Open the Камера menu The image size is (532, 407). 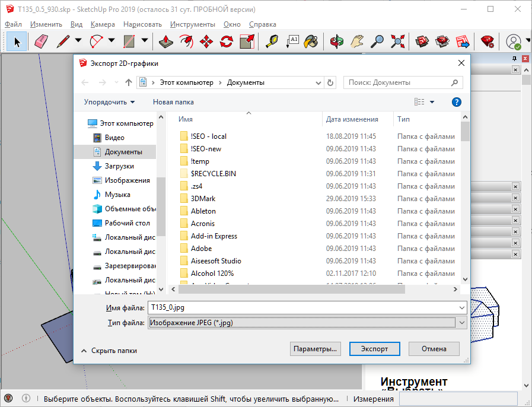coord(103,24)
